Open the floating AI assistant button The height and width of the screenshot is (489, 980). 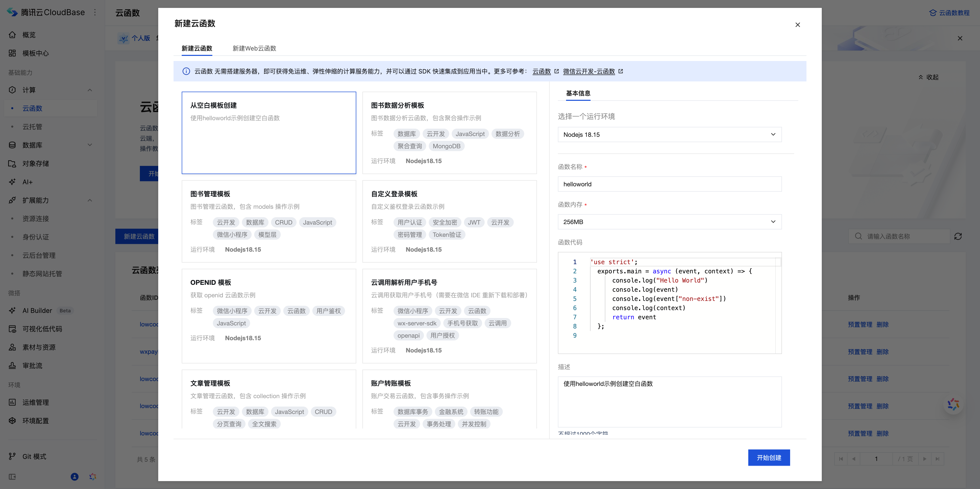(953, 404)
